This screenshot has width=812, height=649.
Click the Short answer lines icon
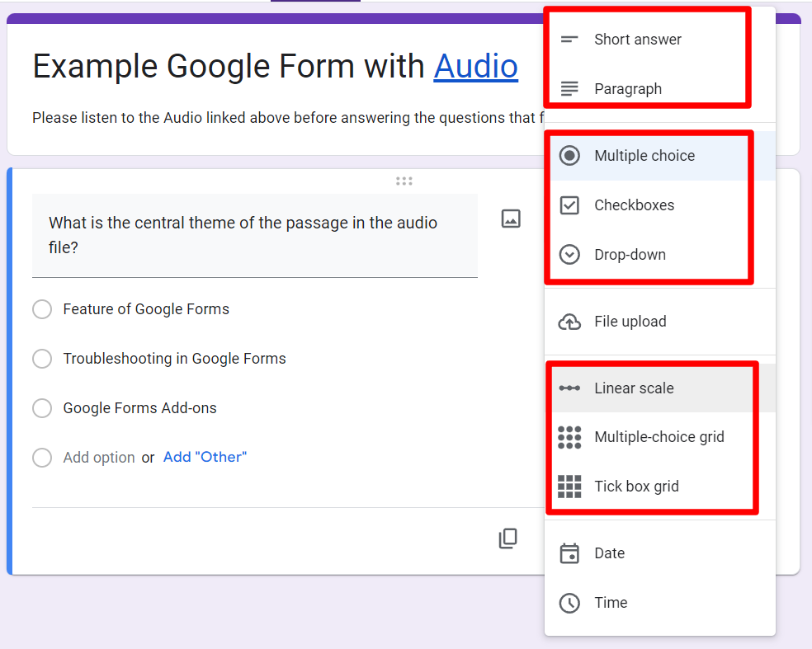tap(569, 40)
